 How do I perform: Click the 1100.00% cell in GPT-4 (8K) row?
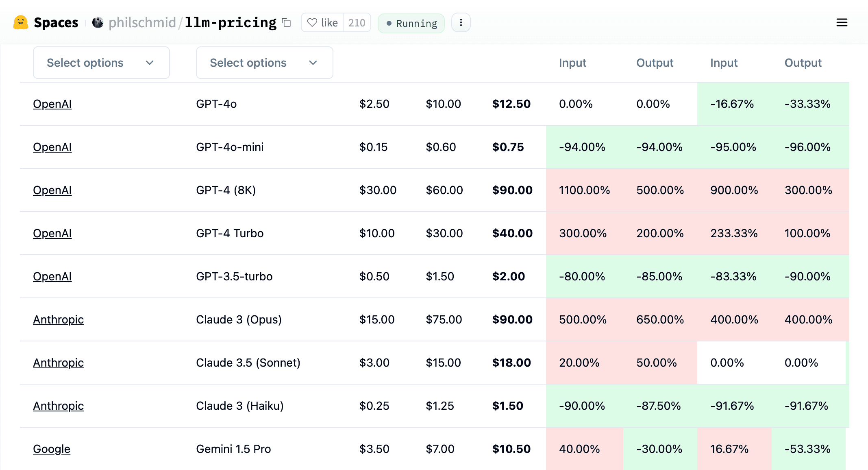coord(584,190)
